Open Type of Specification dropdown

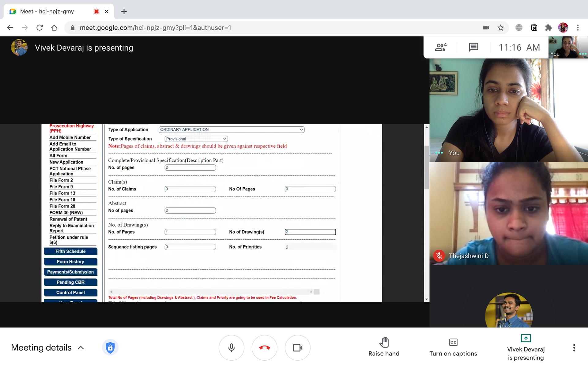coord(196,139)
